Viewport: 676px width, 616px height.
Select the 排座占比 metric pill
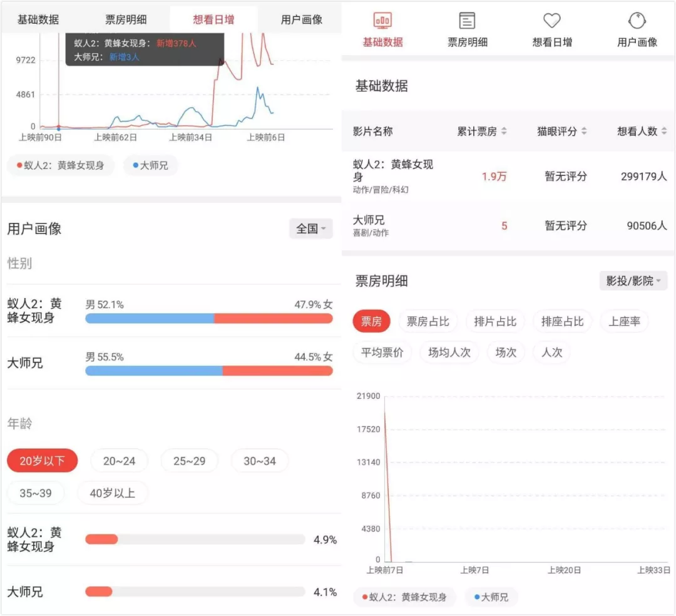562,321
